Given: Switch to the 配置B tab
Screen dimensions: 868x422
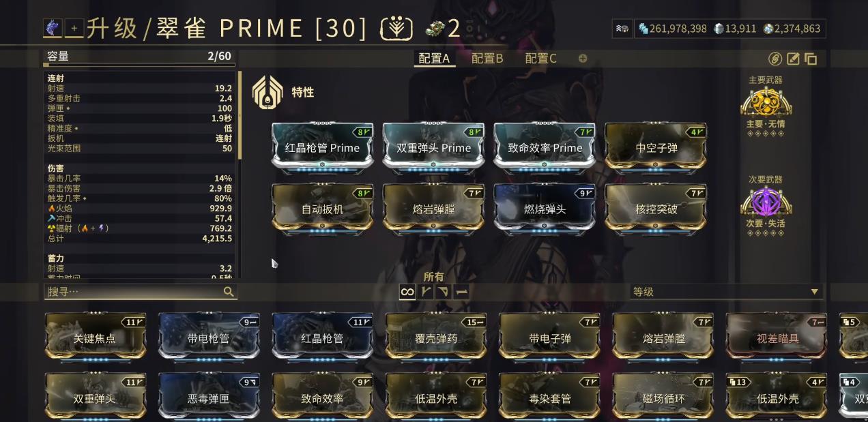Looking at the screenshot, I should [x=487, y=58].
